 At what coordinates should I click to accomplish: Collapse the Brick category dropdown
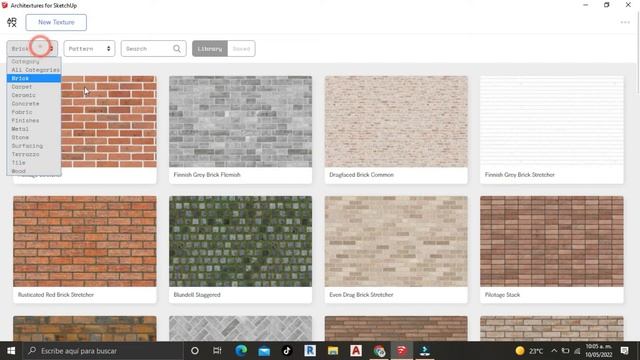[32, 49]
